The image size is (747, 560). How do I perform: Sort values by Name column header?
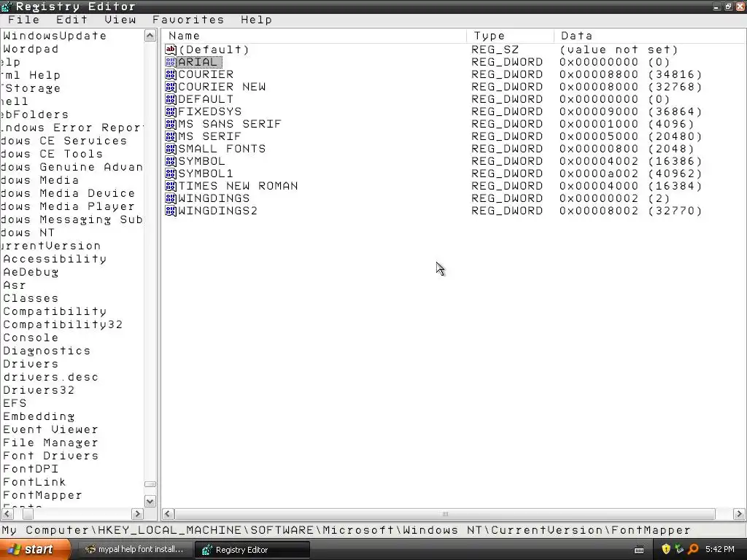pos(314,36)
